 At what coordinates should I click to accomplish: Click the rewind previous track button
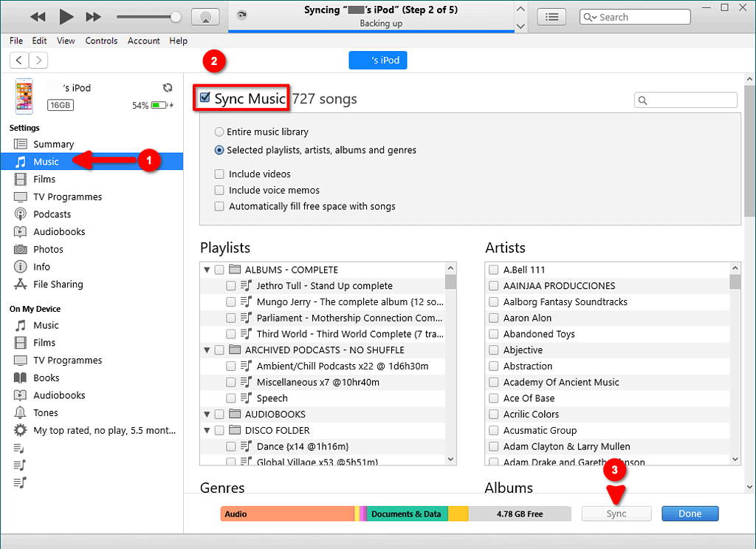pos(38,17)
